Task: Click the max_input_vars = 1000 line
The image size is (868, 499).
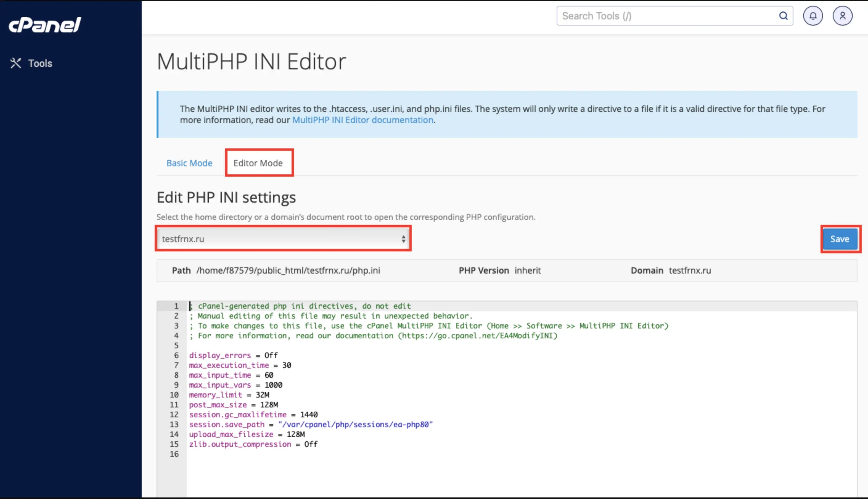Action: (236, 385)
